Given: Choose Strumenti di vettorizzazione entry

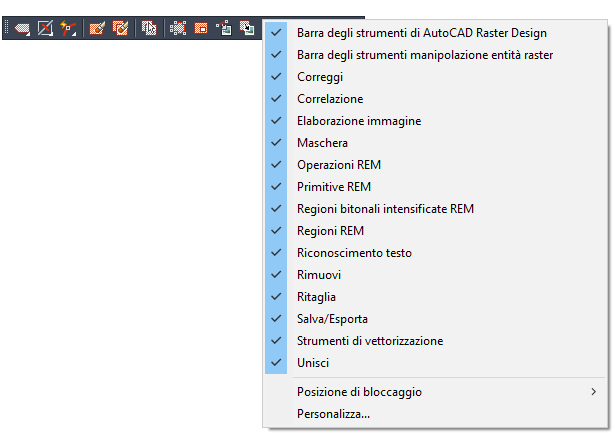Looking at the screenshot, I should coord(435,341).
